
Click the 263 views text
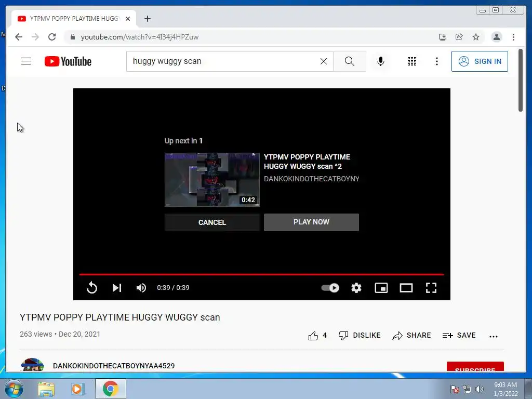tap(36, 334)
